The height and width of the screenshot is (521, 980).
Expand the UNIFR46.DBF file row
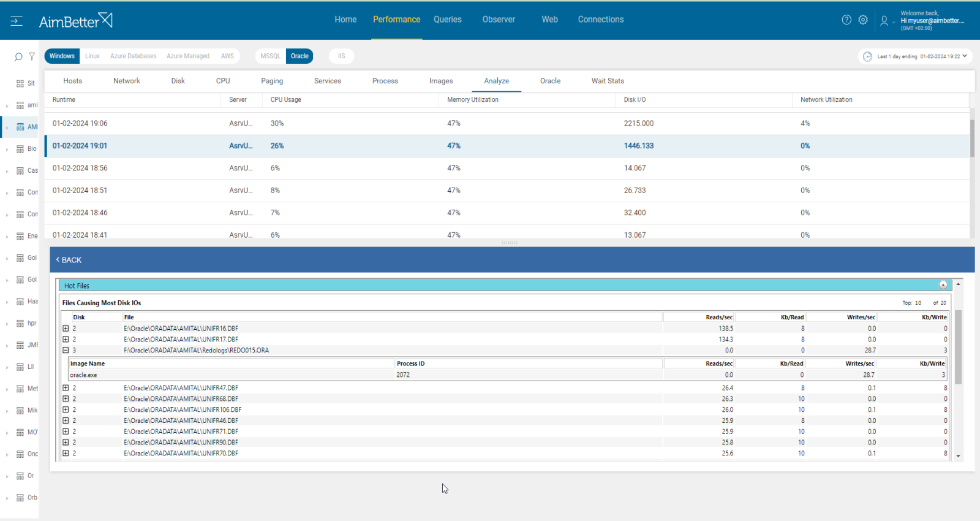pos(66,420)
